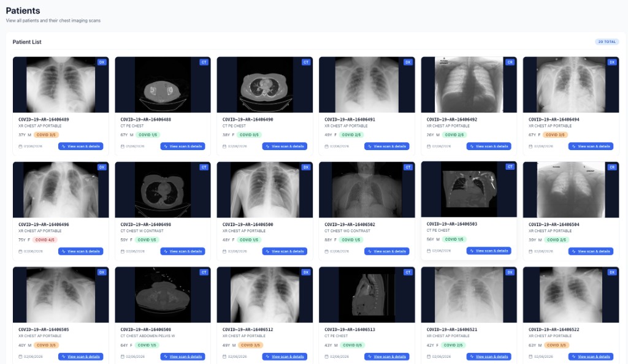Screen dimensions: 628x364
Task: Click the DX modality tag on COVID-19-AR-16406500
Action: click(x=306, y=167)
